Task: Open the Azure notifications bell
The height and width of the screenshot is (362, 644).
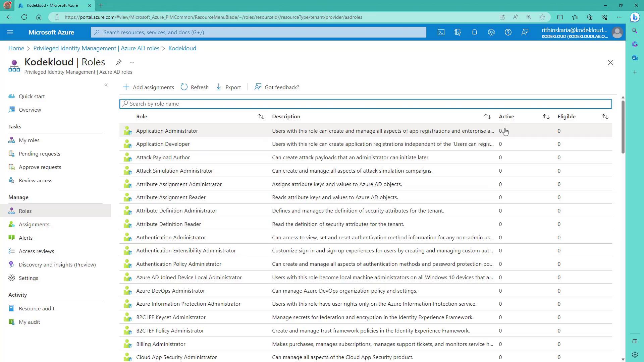Action: pyautogui.click(x=475, y=33)
